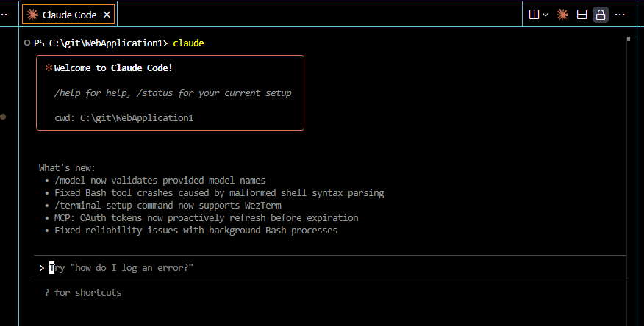Viewport: 644px width, 326px height.
Task: Select the Claude Code tab
Action: coord(69,15)
